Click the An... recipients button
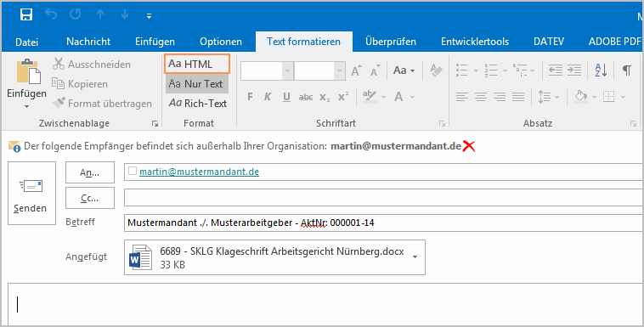Viewport: 644px width, 327px height. click(x=90, y=172)
